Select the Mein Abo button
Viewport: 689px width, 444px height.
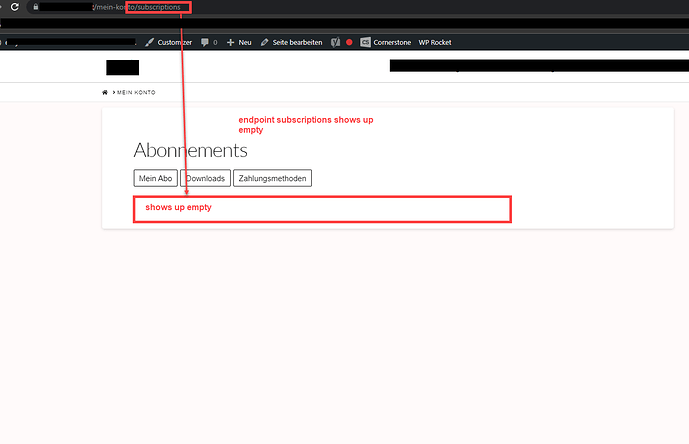click(x=155, y=178)
